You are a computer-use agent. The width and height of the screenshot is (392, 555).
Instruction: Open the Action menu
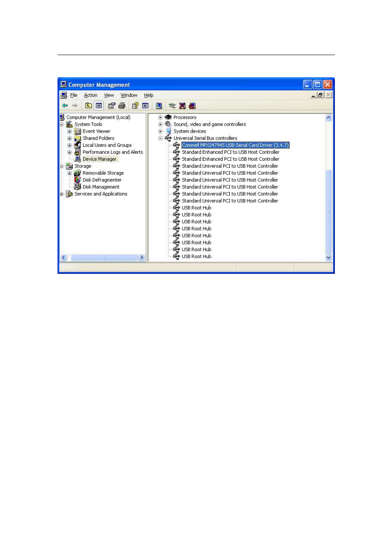90,95
